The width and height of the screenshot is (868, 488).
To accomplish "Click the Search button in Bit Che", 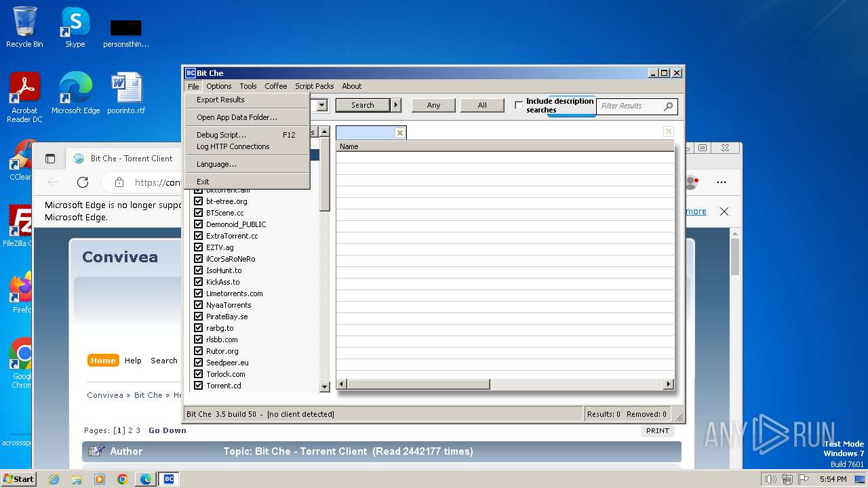I will pyautogui.click(x=363, y=105).
